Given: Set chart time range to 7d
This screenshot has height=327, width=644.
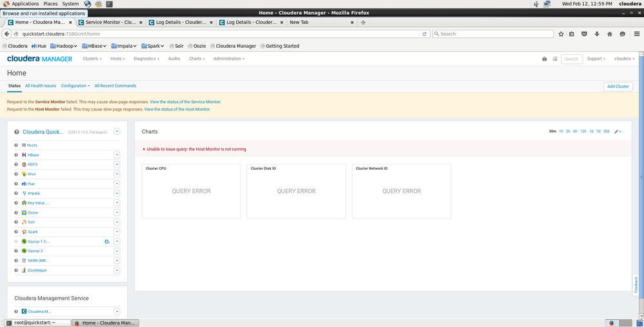Looking at the screenshot, I should [x=598, y=132].
